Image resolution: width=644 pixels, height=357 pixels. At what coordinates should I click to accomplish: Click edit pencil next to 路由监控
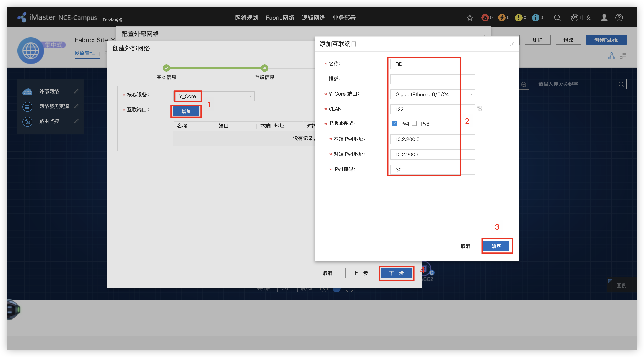click(x=76, y=121)
